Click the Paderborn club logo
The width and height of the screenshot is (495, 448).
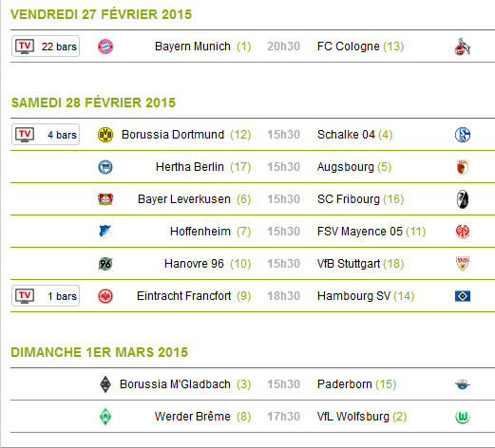(463, 384)
